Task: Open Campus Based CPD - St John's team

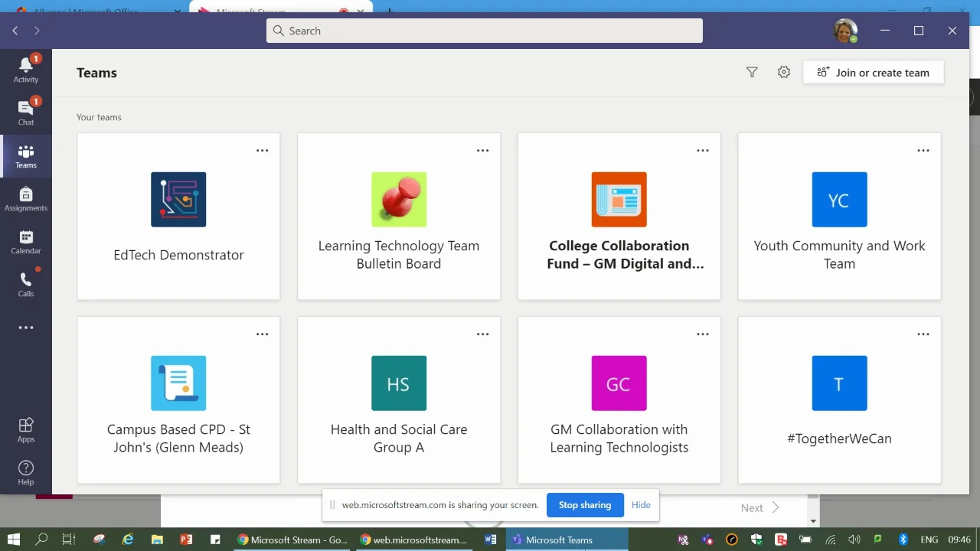Action: 178,400
